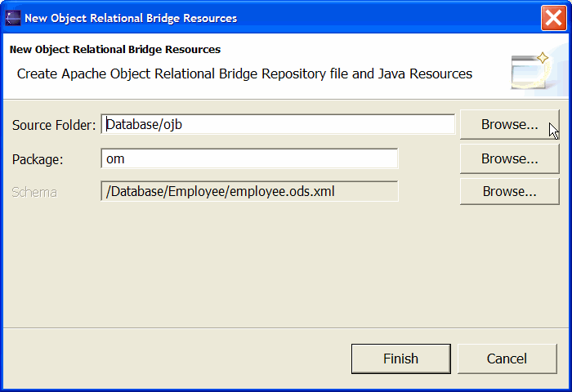Focus the Package field containing 'om'
This screenshot has width=572, height=392.
(249, 158)
